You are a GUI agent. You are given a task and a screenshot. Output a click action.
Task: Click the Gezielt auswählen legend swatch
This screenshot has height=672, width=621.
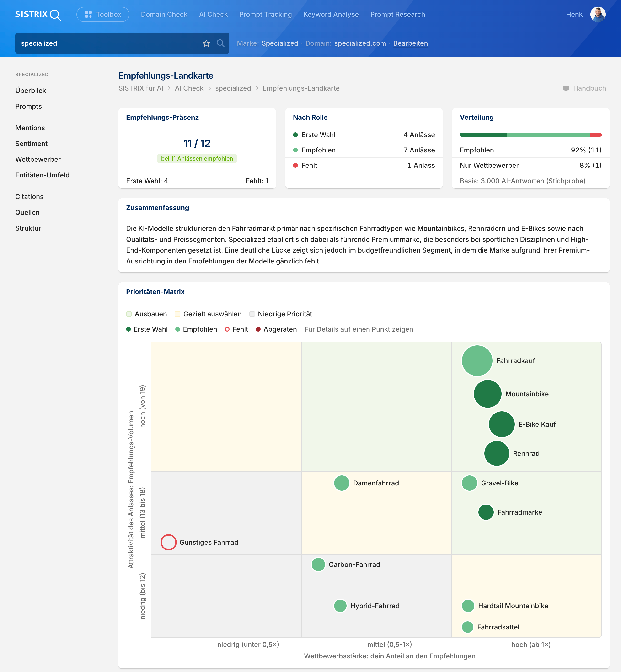click(x=177, y=314)
